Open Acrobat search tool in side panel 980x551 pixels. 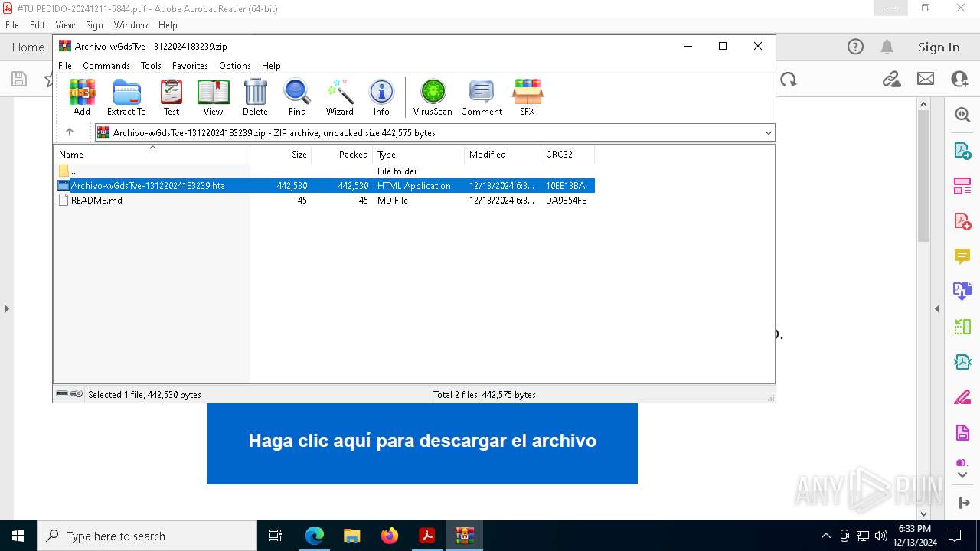[x=962, y=115]
